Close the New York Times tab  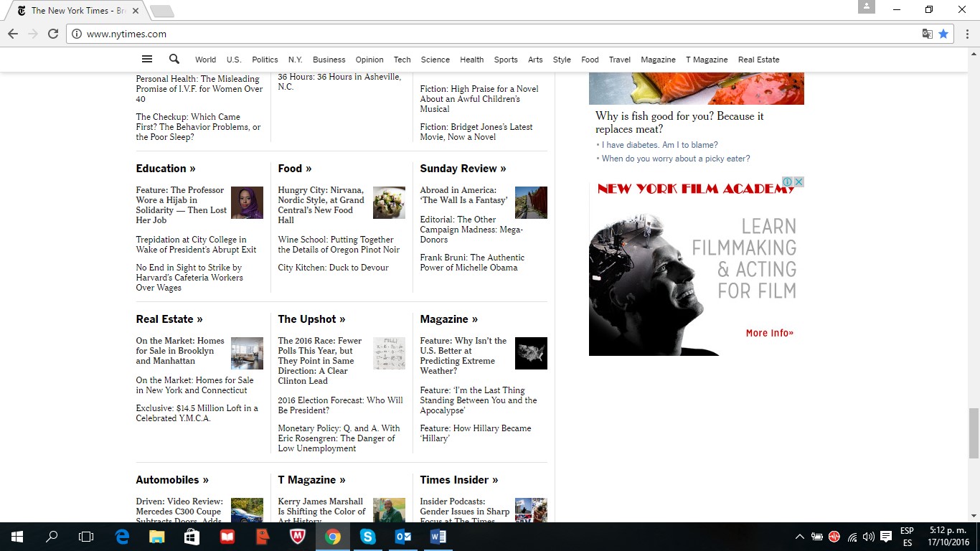136,11
